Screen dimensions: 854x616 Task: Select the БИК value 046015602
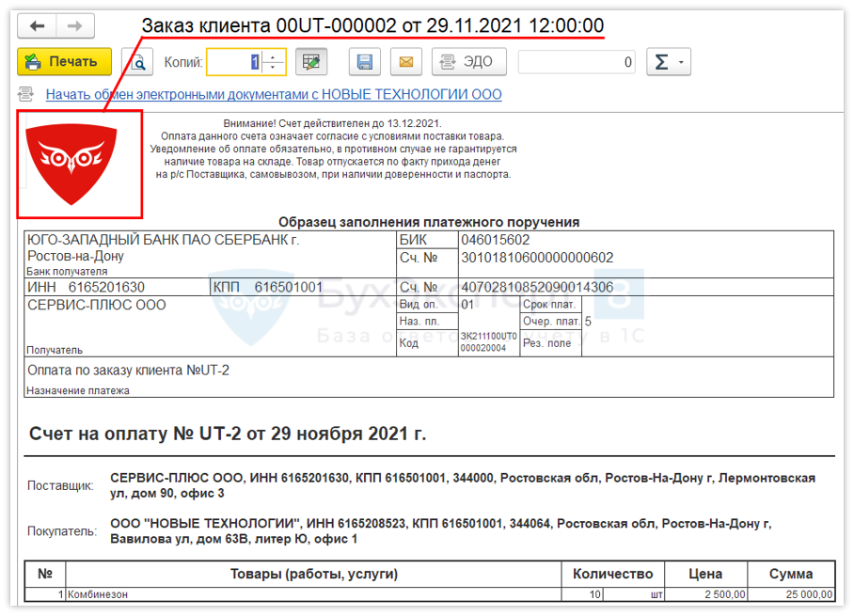(495, 240)
